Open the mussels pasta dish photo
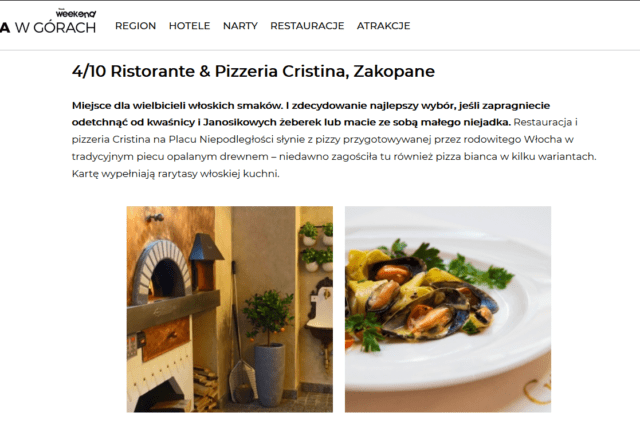 pyautogui.click(x=448, y=309)
